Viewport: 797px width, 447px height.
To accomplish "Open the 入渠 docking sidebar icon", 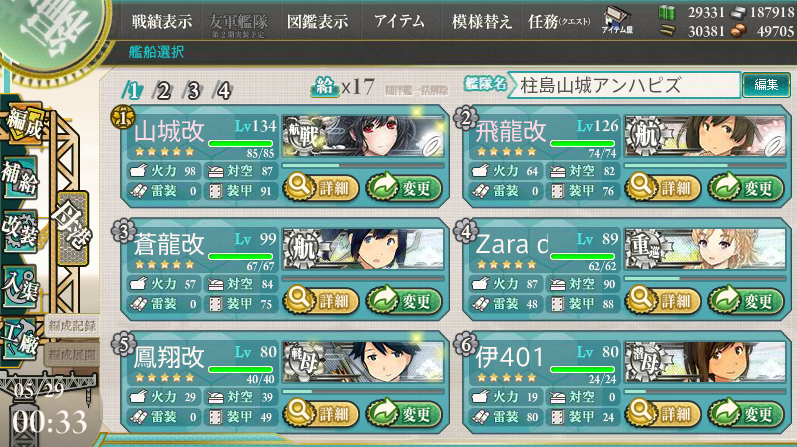I will pyautogui.click(x=20, y=287).
